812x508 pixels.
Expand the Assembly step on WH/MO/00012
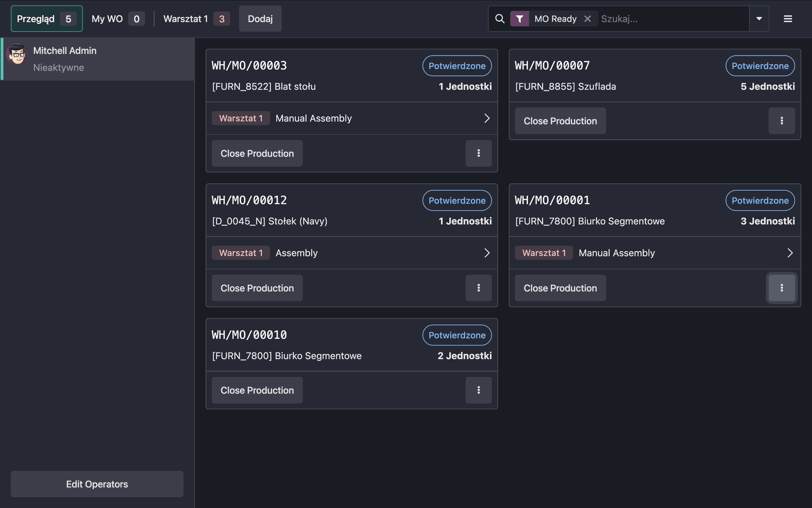point(486,253)
